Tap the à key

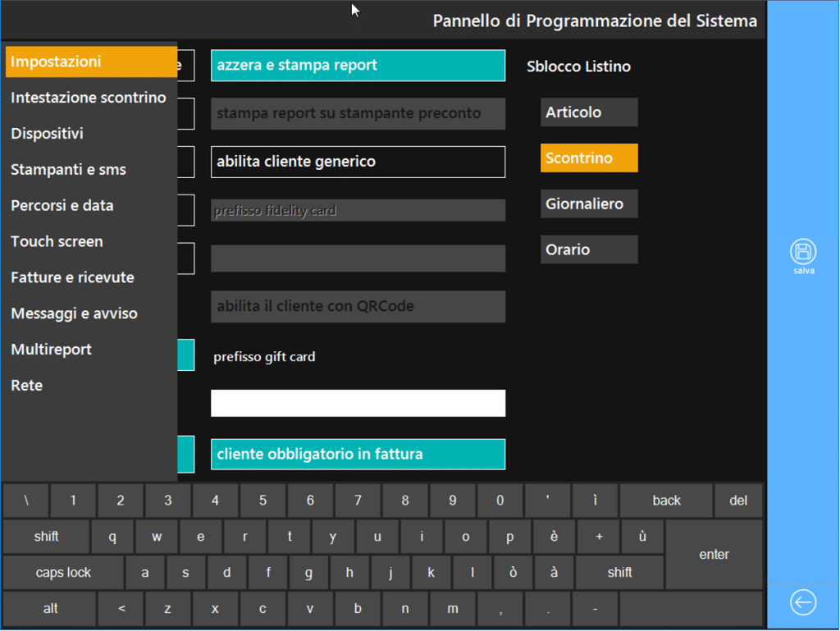point(554,573)
